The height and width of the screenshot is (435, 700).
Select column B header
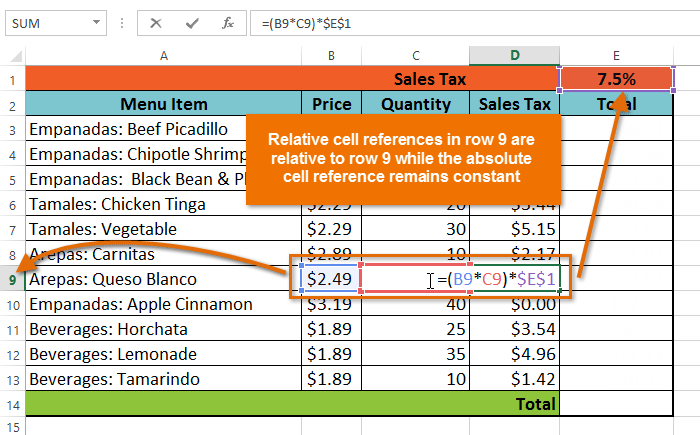tap(331, 56)
